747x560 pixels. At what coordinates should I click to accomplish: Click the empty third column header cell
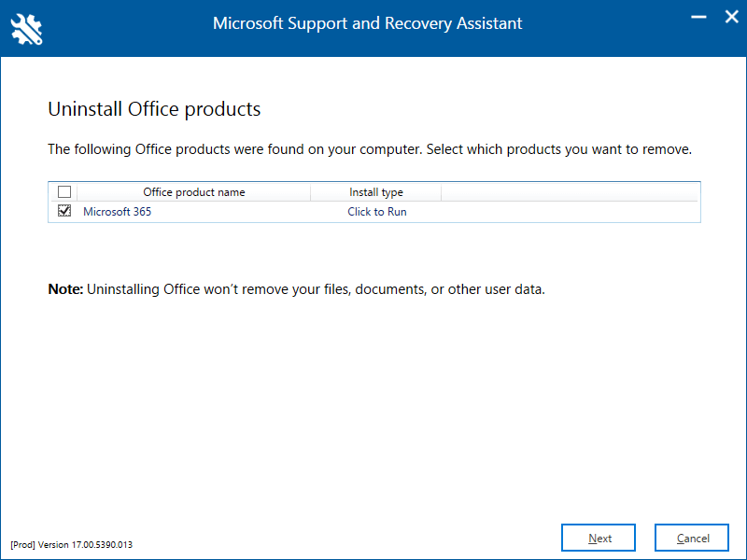[570, 191]
